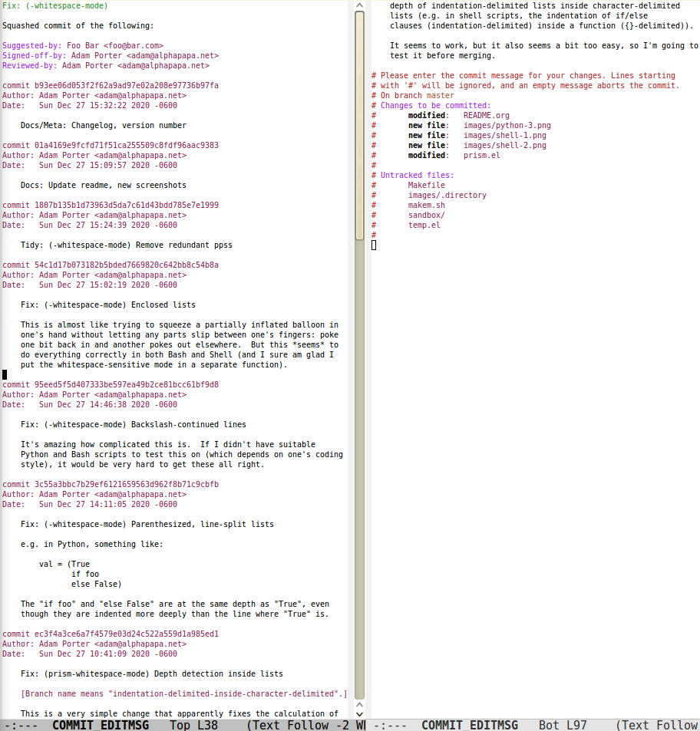Click the 'else False)' code line
This screenshot has width=700, height=731.
pos(97,584)
